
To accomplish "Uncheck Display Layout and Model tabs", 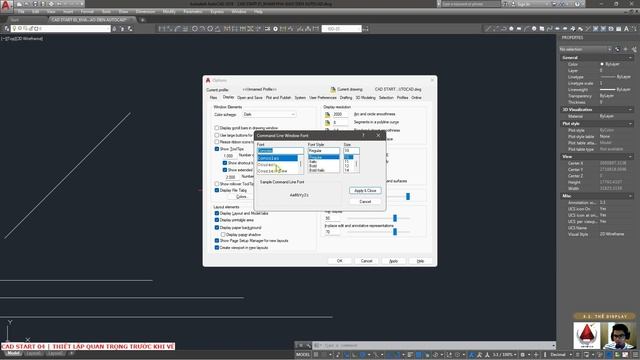I will 217,213.
